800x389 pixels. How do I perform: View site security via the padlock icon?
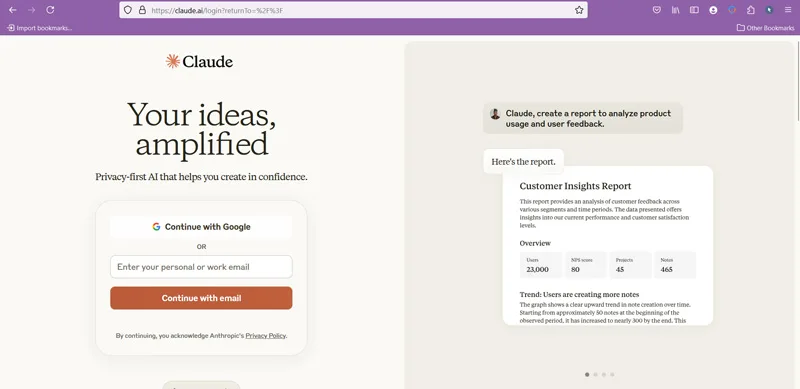click(142, 10)
